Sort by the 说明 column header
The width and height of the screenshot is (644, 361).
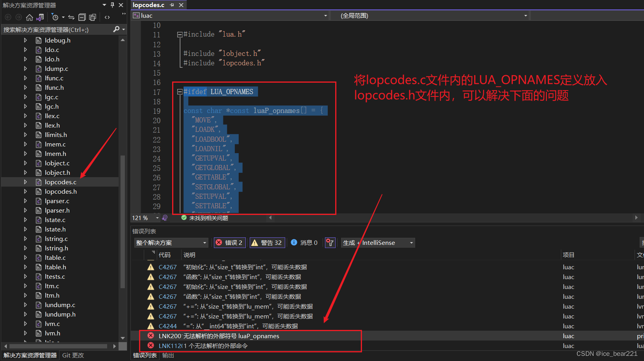tap(189, 255)
